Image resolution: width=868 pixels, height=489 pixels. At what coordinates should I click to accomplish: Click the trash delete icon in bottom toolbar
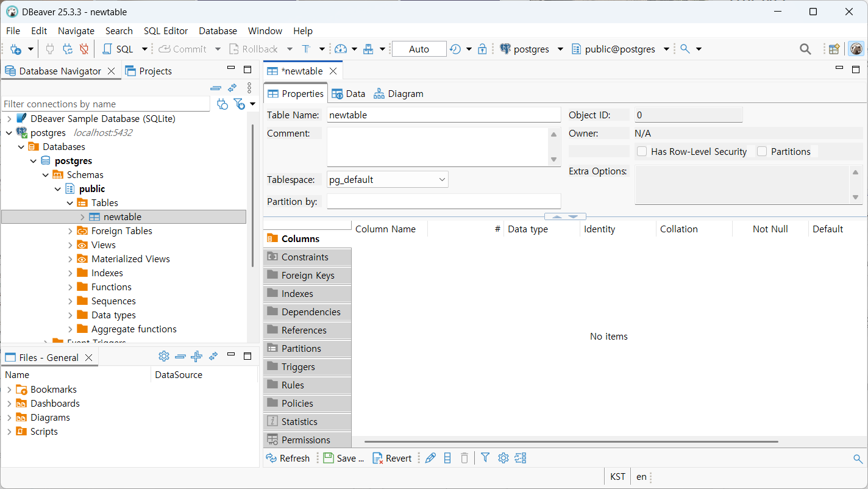464,458
